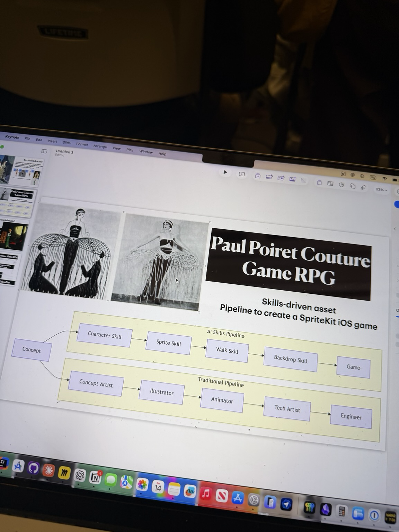Click the paperclip attachment icon
Screen dimensions: 399x532
(x=363, y=187)
